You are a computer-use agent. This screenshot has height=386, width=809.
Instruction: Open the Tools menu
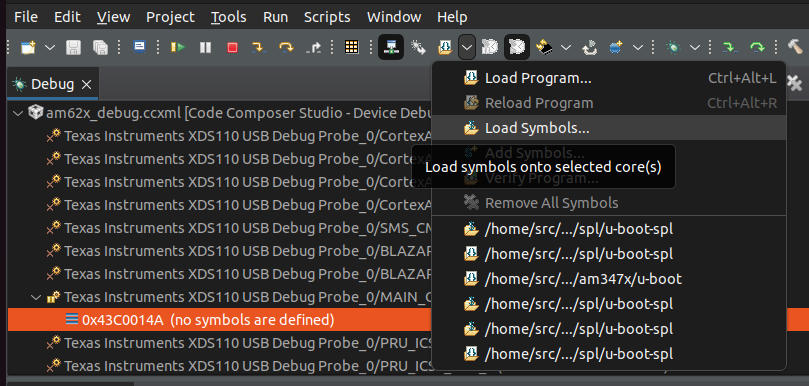(x=229, y=17)
